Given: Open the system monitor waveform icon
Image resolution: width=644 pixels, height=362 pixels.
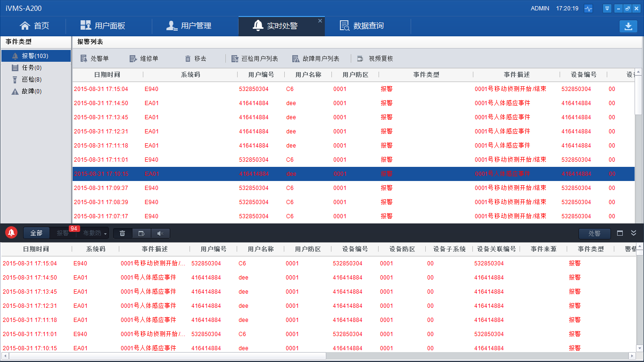Looking at the screenshot, I should (588, 8).
